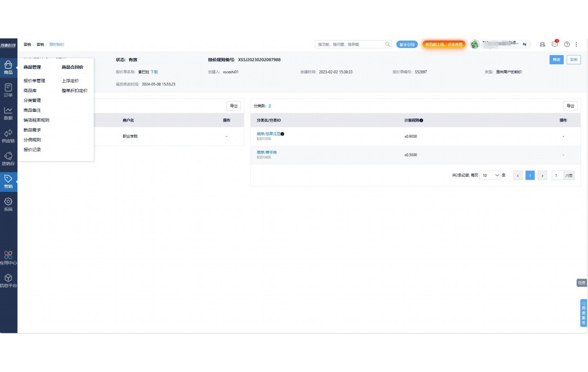This screenshot has width=588, height=372.
Task: Click the search magnifier icon
Action: (387, 44)
